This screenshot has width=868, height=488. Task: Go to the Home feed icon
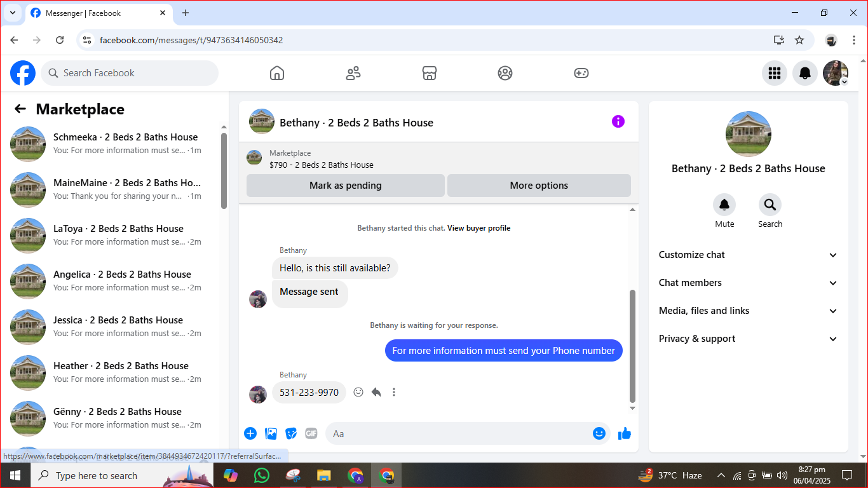click(277, 73)
